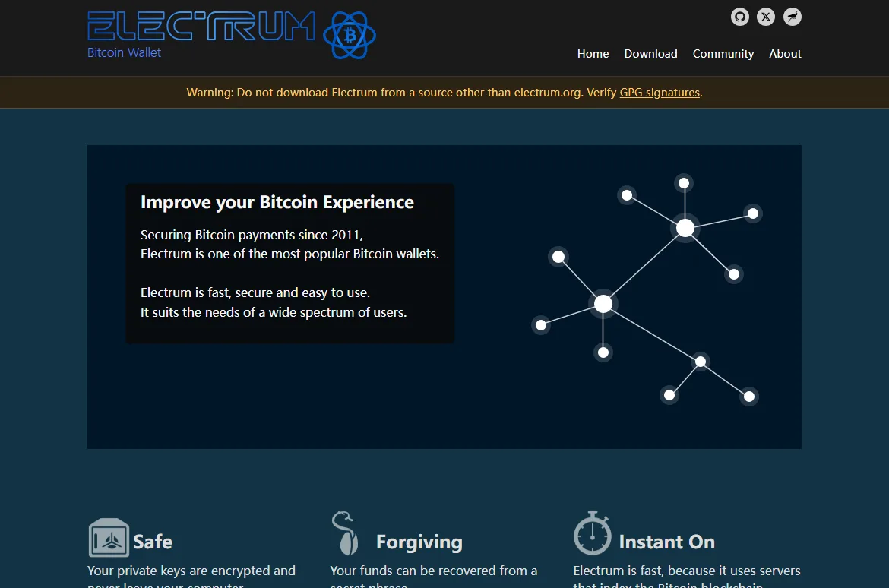Viewport: 889px width, 588px height.
Task: Click the Safe vault icon
Action: [x=109, y=538]
